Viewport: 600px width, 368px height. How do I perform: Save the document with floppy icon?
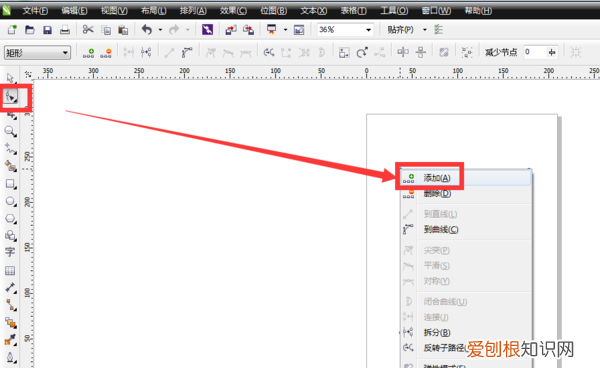point(47,29)
